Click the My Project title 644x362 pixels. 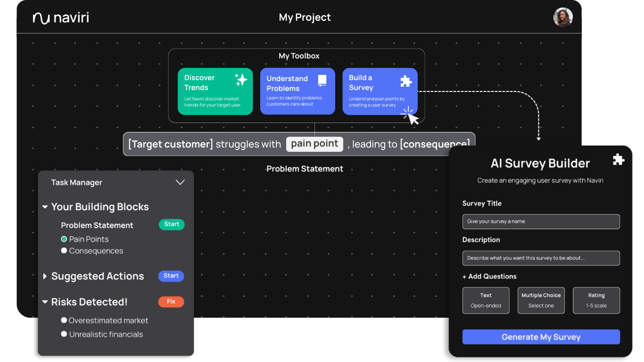tap(305, 17)
